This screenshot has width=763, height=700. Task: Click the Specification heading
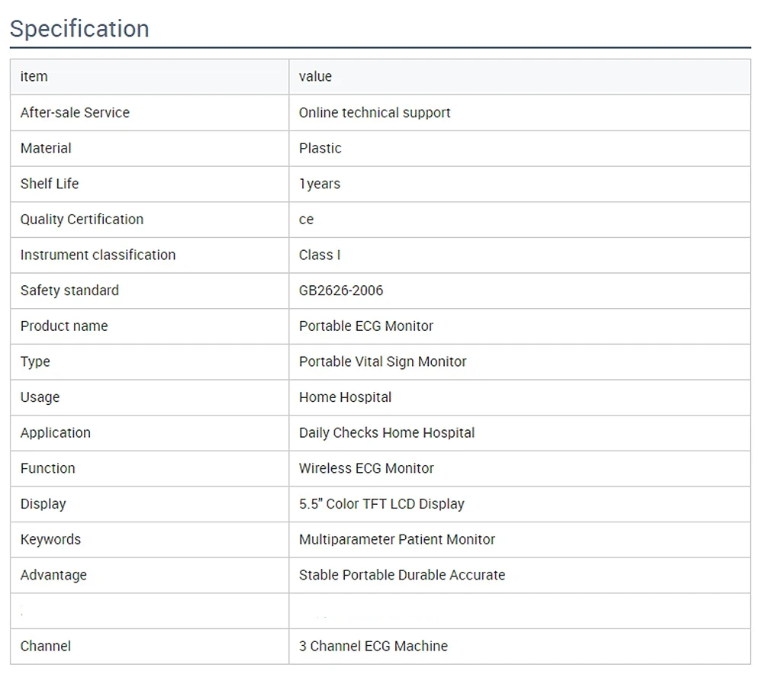79,29
